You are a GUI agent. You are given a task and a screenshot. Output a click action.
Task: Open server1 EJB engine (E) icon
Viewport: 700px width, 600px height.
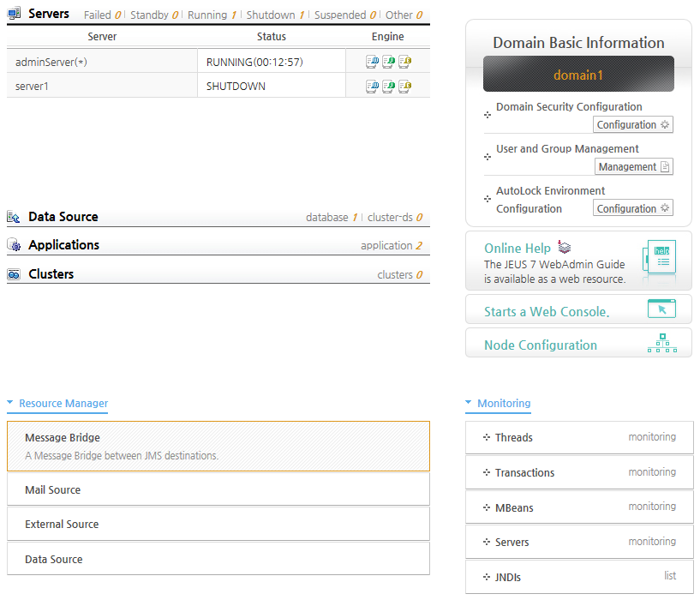(405, 87)
